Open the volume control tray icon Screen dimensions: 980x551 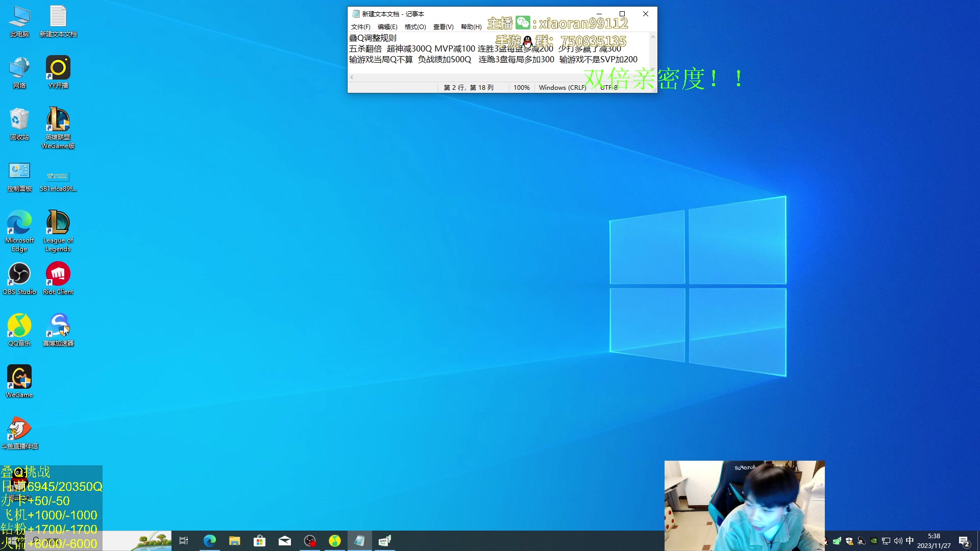point(898,541)
